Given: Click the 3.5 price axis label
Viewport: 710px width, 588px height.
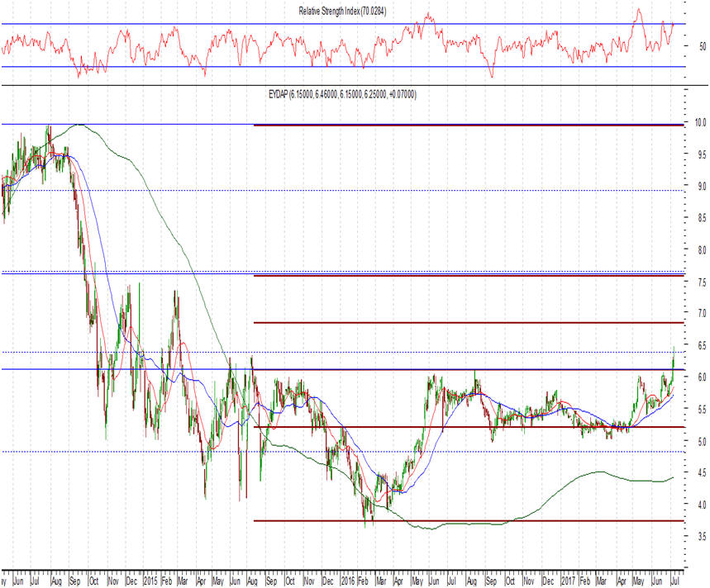Looking at the screenshot, I should pyautogui.click(x=703, y=537).
